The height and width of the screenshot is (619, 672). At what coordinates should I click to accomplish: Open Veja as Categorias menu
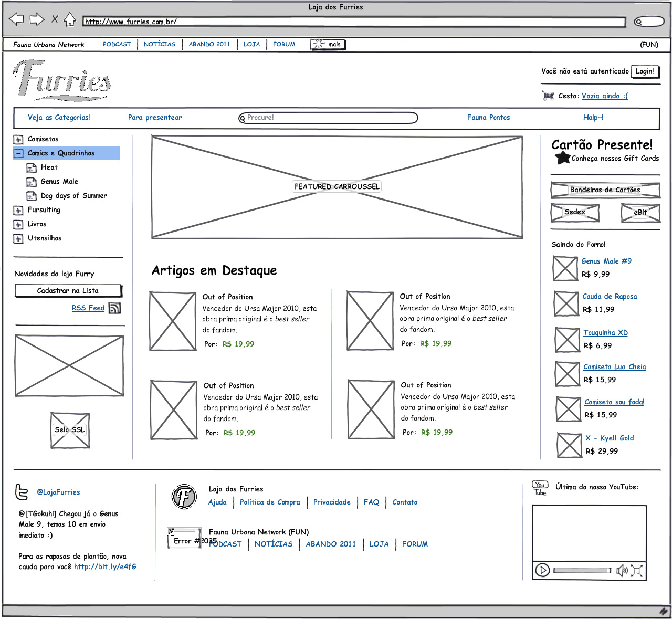point(59,118)
